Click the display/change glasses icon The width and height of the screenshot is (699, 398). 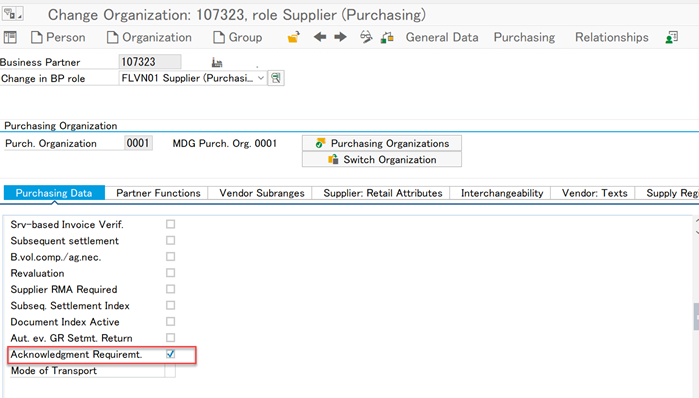click(x=366, y=37)
